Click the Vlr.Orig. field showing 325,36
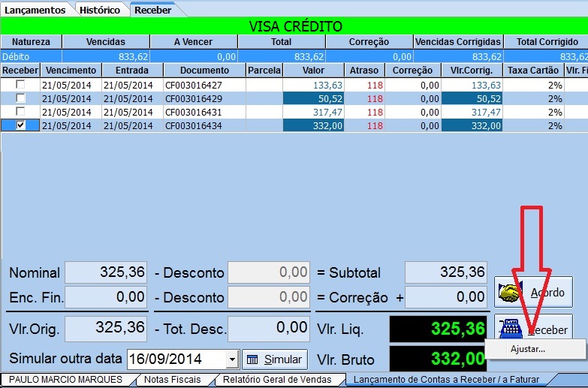 pos(106,329)
